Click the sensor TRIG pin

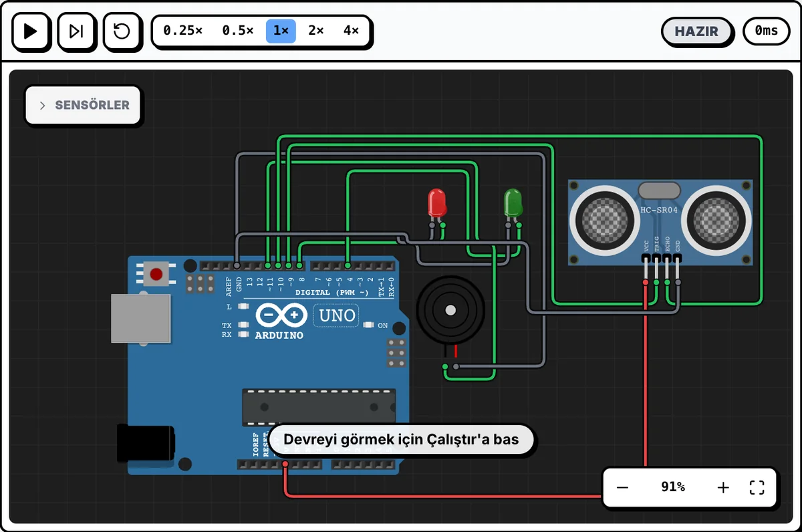click(x=656, y=282)
